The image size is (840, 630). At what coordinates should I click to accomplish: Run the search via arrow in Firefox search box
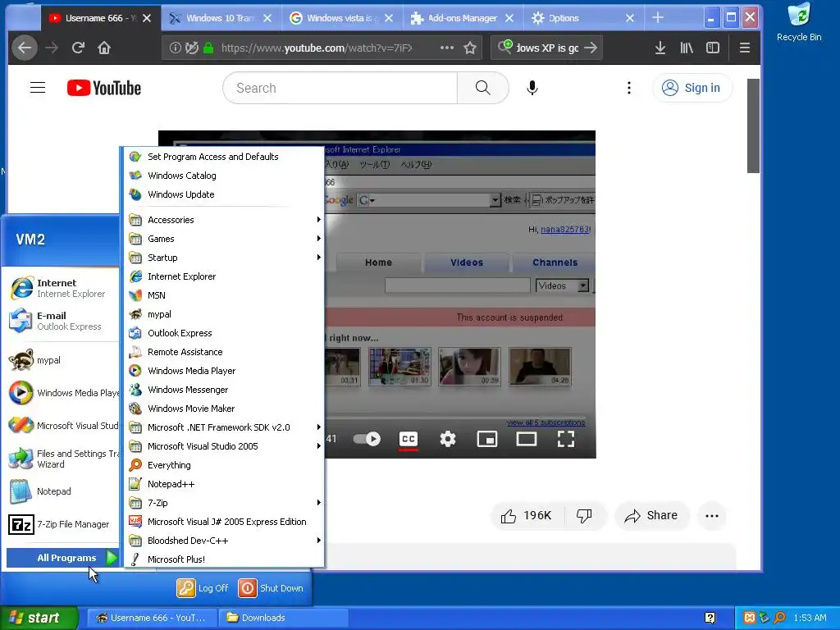591,48
